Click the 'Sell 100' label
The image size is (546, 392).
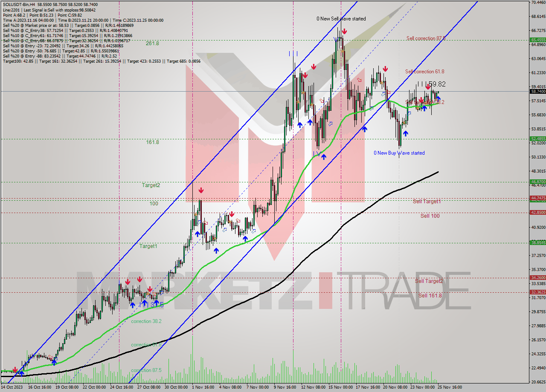[x=430, y=216]
